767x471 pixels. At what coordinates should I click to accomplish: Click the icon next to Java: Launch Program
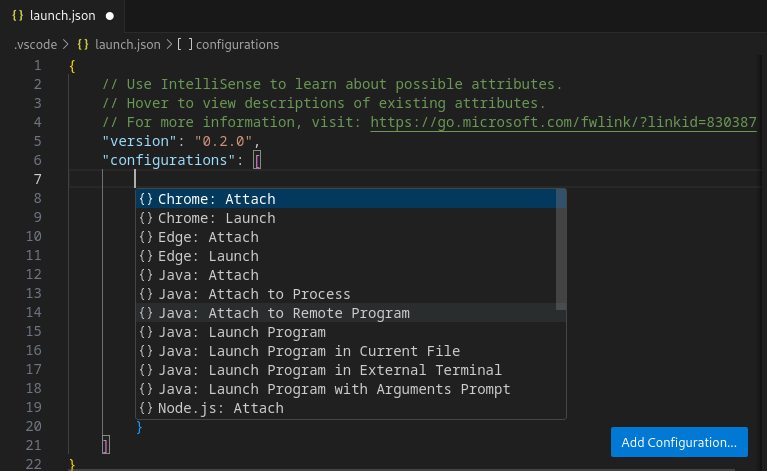[x=146, y=332]
